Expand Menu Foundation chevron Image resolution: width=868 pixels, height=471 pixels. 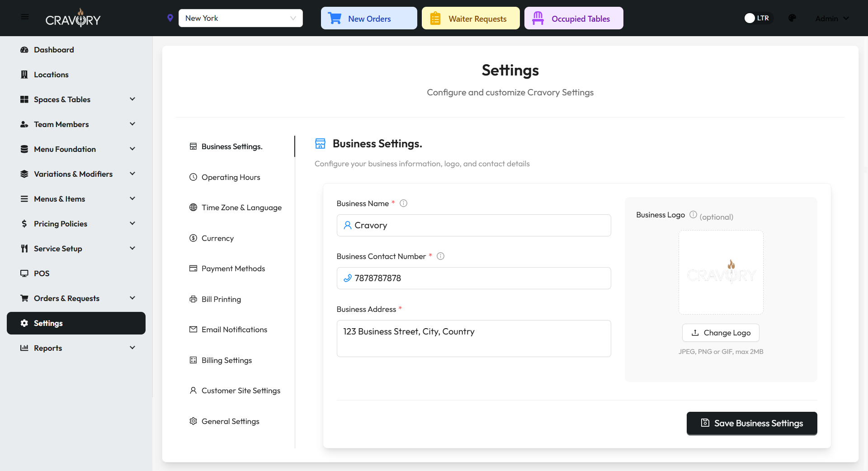pyautogui.click(x=132, y=149)
